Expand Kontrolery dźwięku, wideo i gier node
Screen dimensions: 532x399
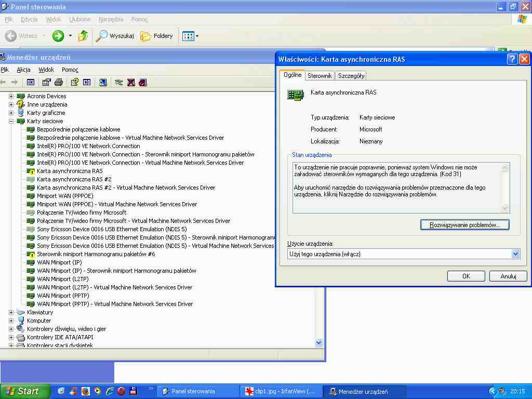tap(11, 329)
